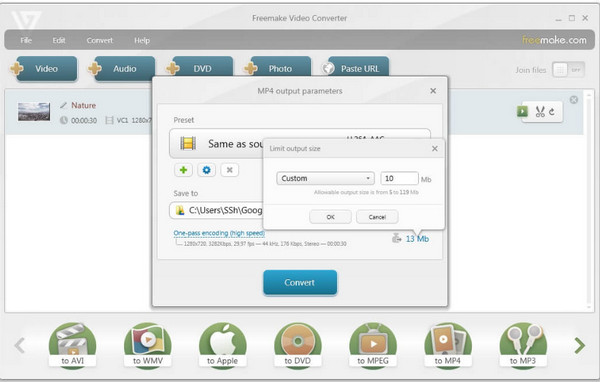The width and height of the screenshot is (600, 382).
Task: Close the Limit output size popup
Action: pyautogui.click(x=435, y=149)
